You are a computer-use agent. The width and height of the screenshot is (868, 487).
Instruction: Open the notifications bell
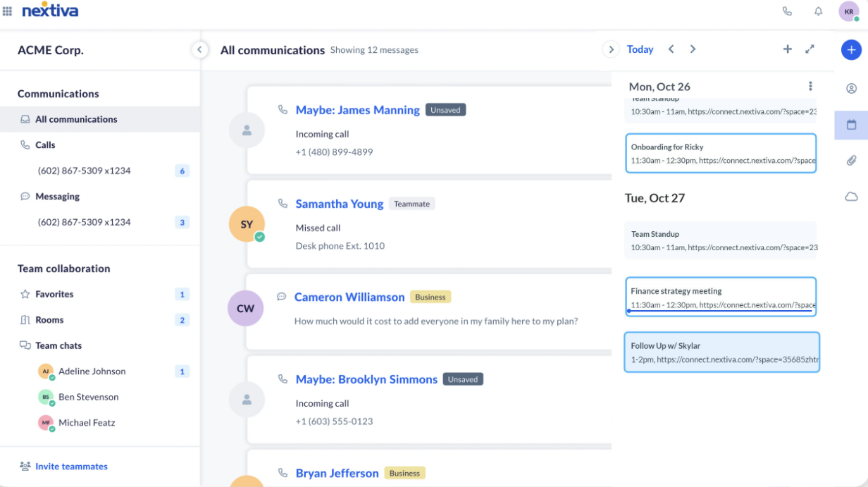pyautogui.click(x=818, y=11)
